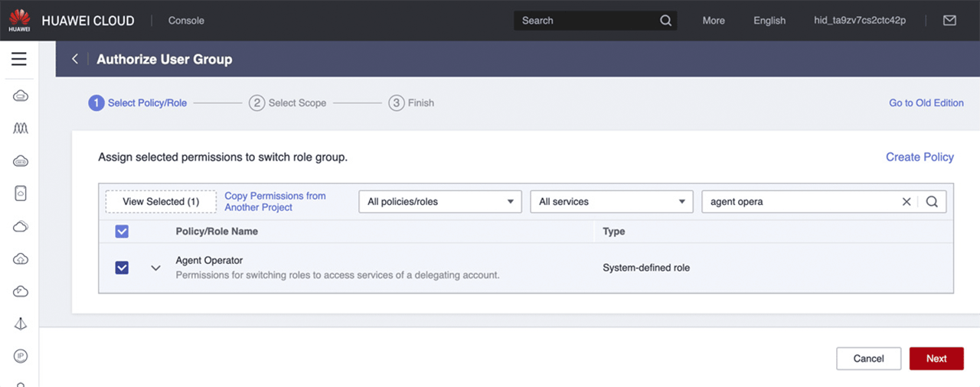Clear the policy search text with X
Viewport: 980px width, 387px height.
pos(906,202)
